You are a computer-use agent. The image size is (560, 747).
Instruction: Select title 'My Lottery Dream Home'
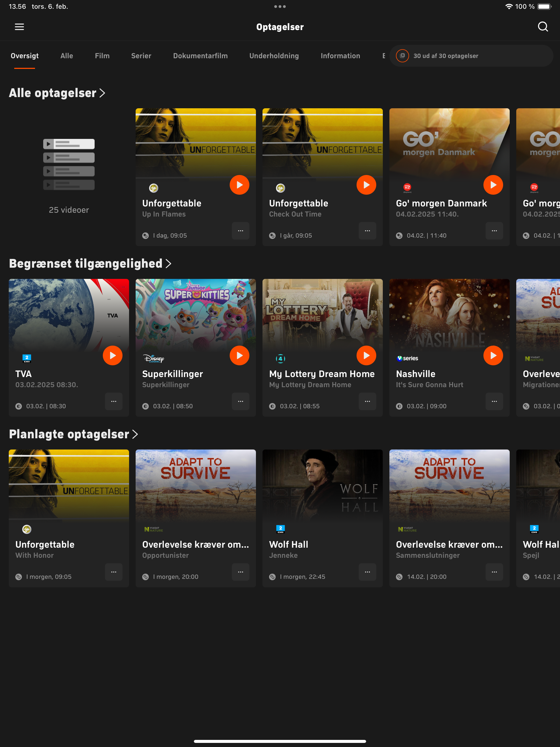322,374
